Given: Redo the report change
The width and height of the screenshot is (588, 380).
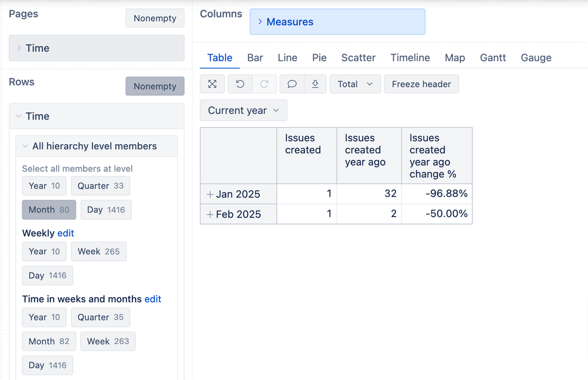Looking at the screenshot, I should 264,84.
